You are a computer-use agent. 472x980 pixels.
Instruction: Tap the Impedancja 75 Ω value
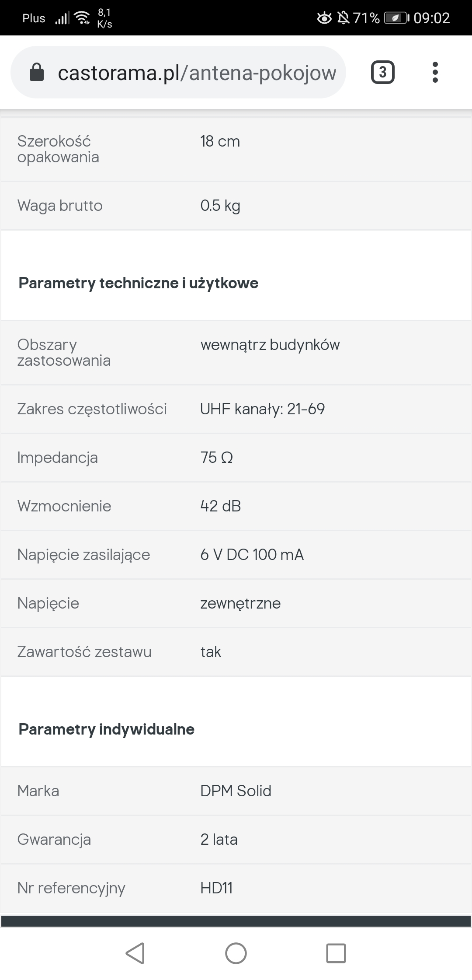coord(217,458)
